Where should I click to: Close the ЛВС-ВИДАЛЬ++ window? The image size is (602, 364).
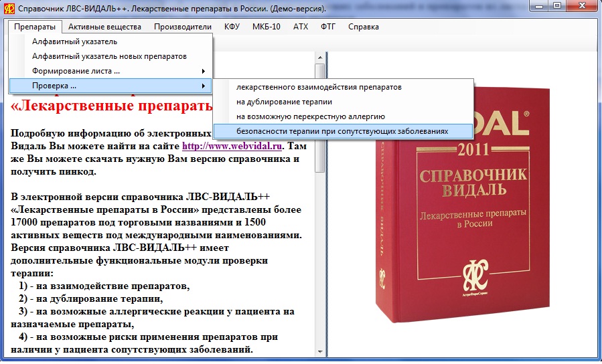point(582,6)
